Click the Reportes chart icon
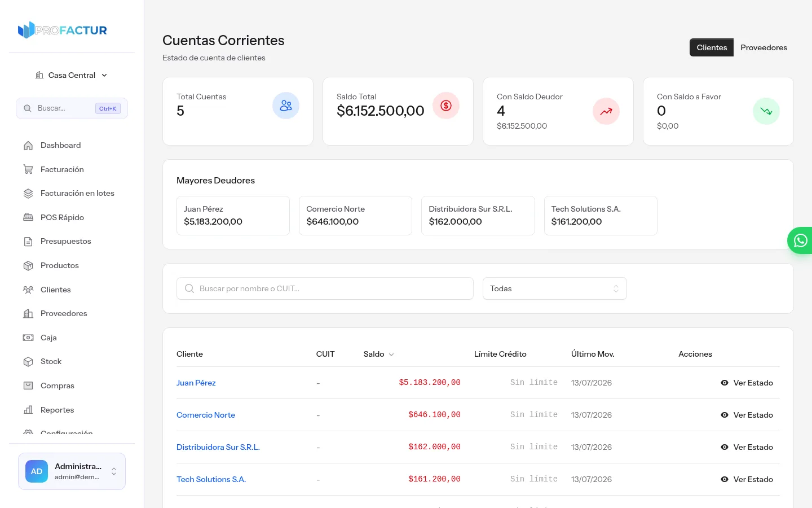Viewport: 812px width, 508px height. tap(28, 410)
